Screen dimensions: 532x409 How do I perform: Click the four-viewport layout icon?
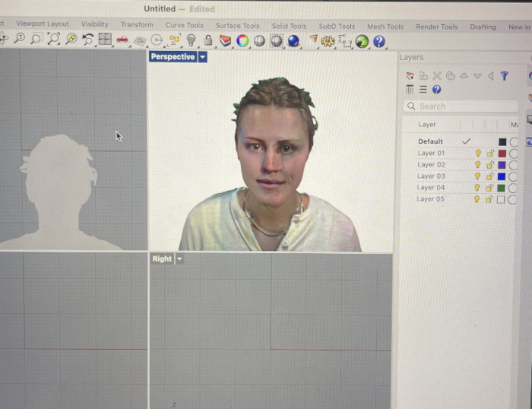(x=105, y=40)
